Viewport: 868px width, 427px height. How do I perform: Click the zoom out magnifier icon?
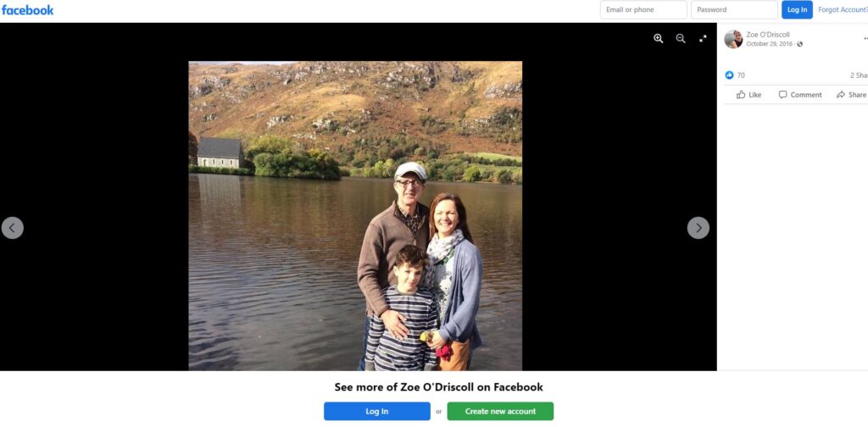(681, 38)
